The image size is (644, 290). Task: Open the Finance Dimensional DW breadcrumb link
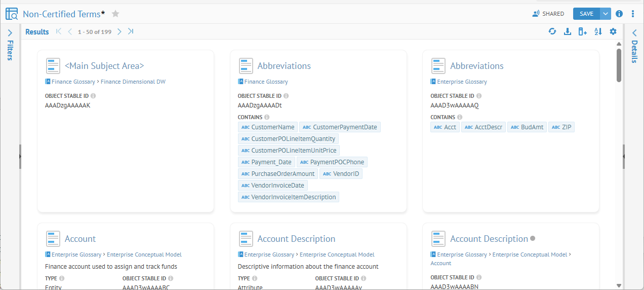[x=133, y=82]
